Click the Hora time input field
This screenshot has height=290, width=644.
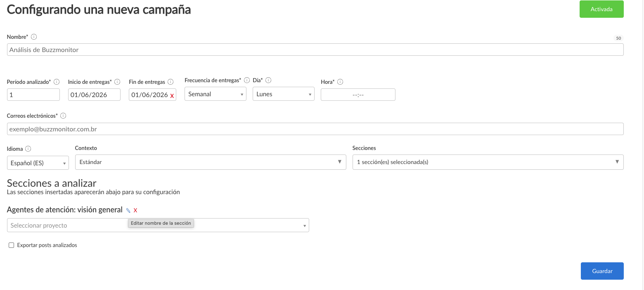coord(358,95)
